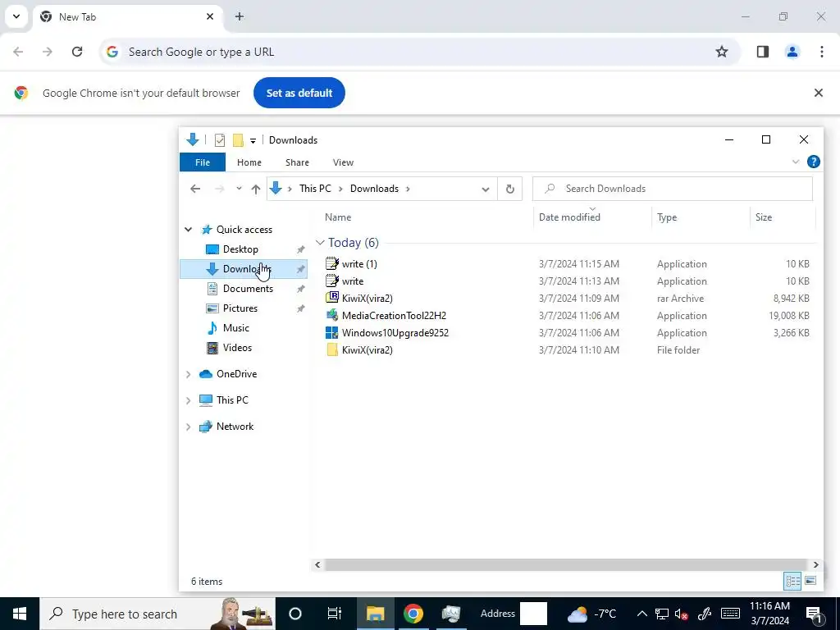This screenshot has height=630, width=840.
Task: Open a new Chrome tab
Action: [x=240, y=16]
